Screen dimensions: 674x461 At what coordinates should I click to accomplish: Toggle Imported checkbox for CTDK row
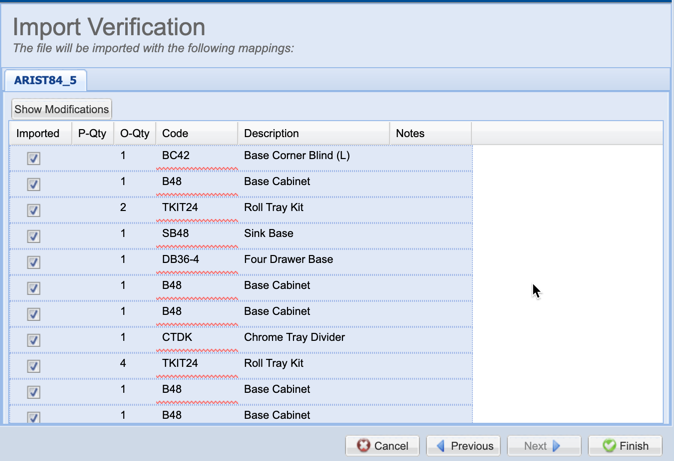(x=34, y=340)
